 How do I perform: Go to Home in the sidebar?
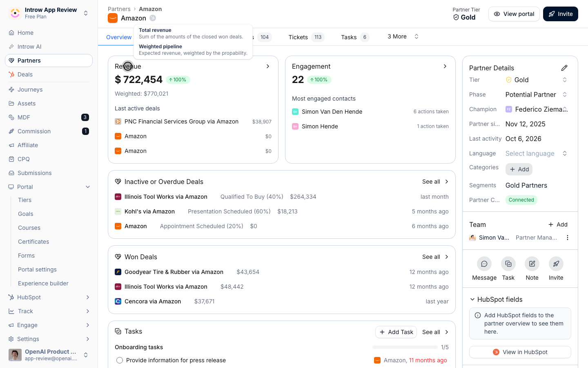49,33
